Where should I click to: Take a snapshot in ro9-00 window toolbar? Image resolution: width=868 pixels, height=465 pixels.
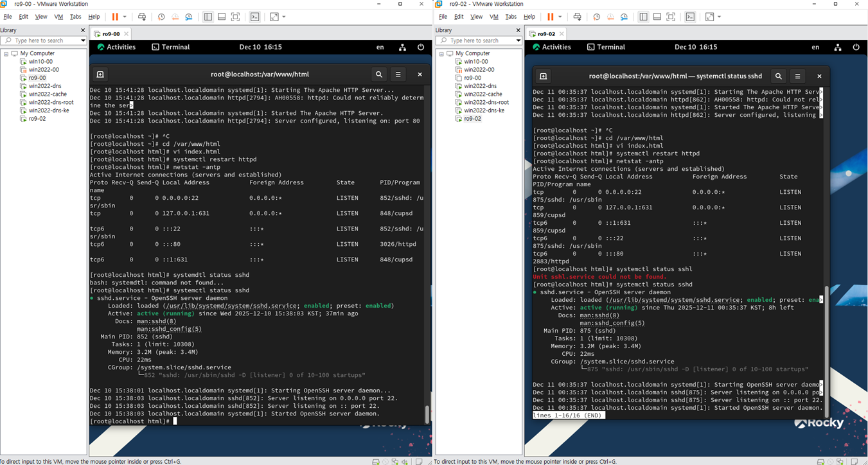161,17
